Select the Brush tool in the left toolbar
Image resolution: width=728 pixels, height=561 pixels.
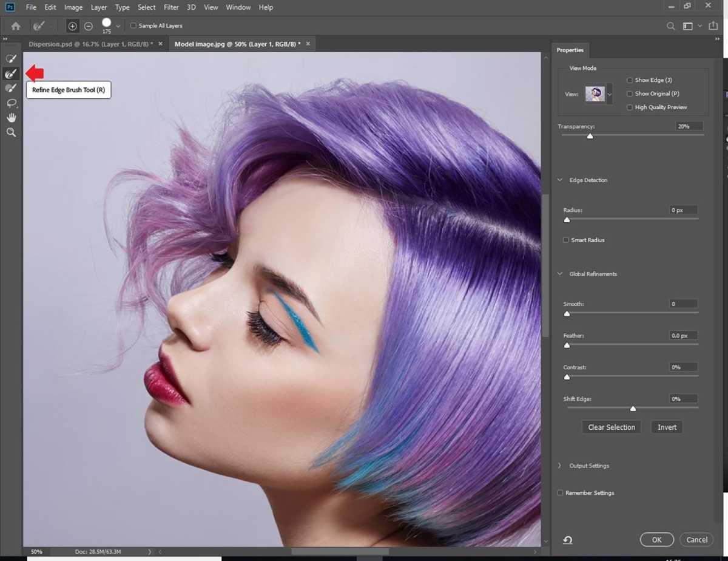click(x=11, y=87)
